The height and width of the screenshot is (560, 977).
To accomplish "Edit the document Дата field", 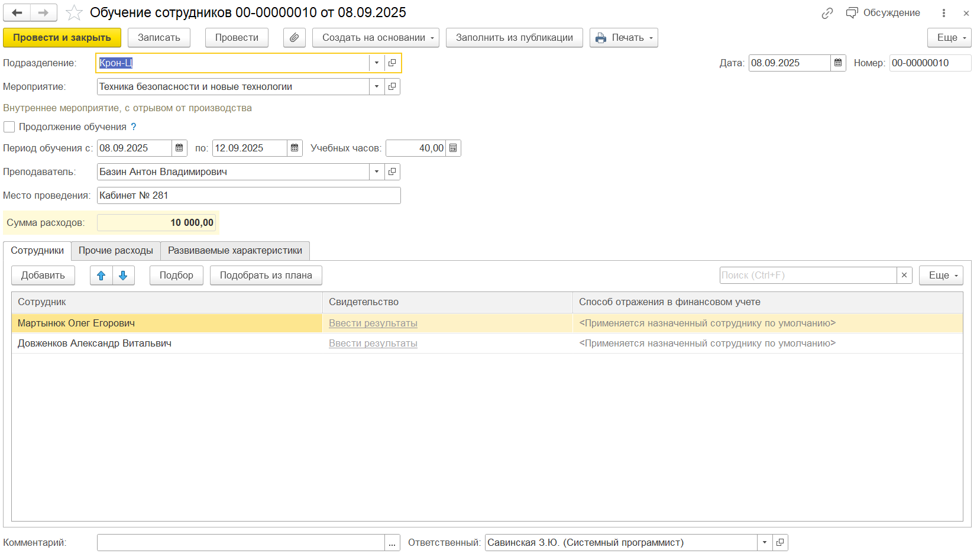I will click(790, 63).
